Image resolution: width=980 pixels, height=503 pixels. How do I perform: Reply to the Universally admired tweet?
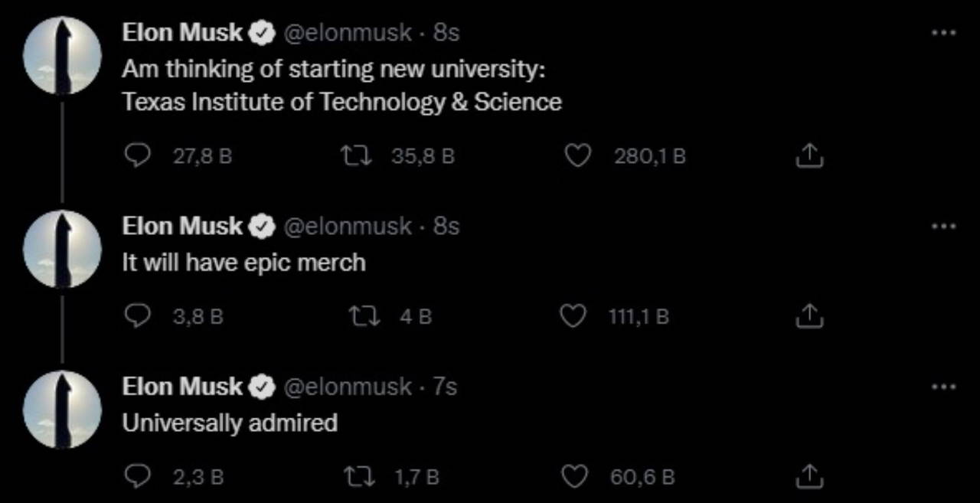point(138,477)
